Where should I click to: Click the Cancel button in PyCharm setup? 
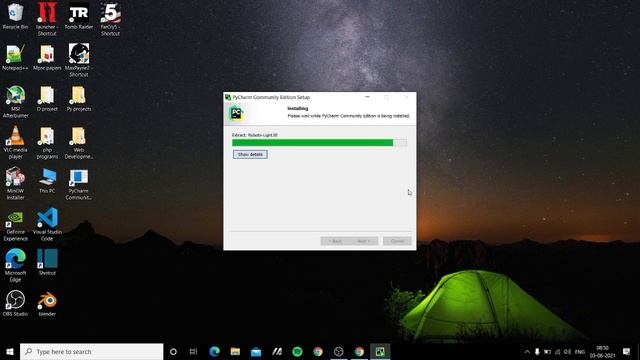click(x=397, y=241)
